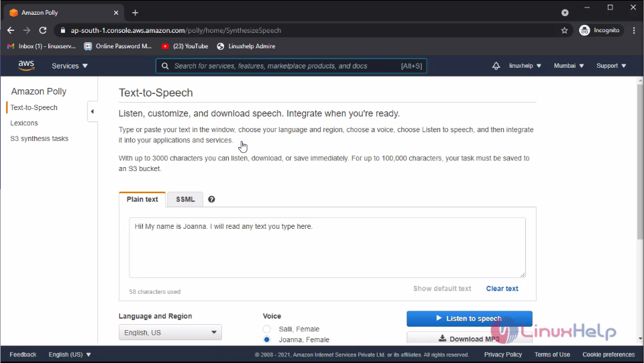Open the Feedback link

(23, 354)
